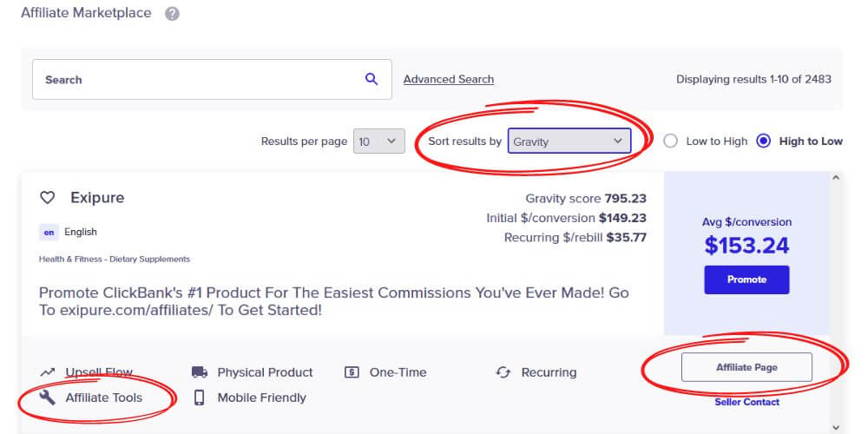This screenshot has width=868, height=434.
Task: Open the Affiliate Page button
Action: coord(746,367)
